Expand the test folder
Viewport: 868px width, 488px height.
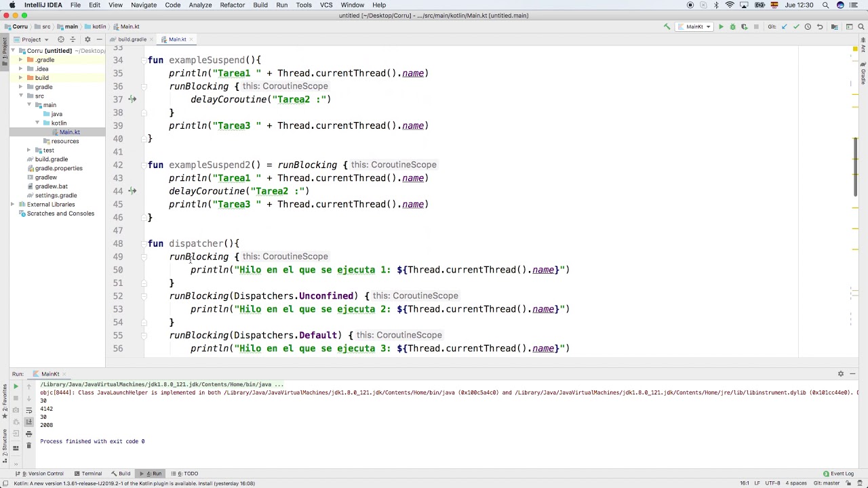pyautogui.click(x=28, y=150)
